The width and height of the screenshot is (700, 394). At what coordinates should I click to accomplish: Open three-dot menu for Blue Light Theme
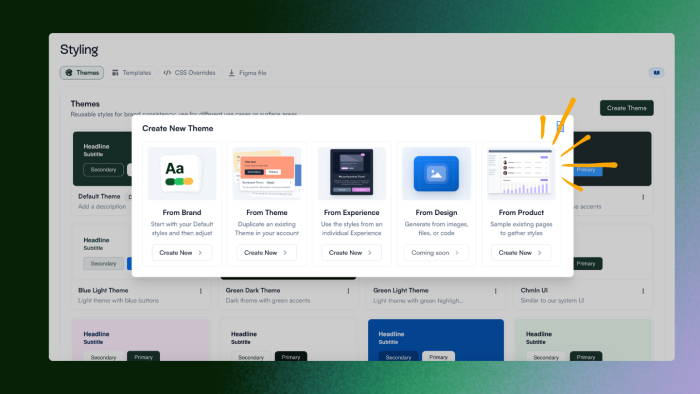(x=201, y=291)
